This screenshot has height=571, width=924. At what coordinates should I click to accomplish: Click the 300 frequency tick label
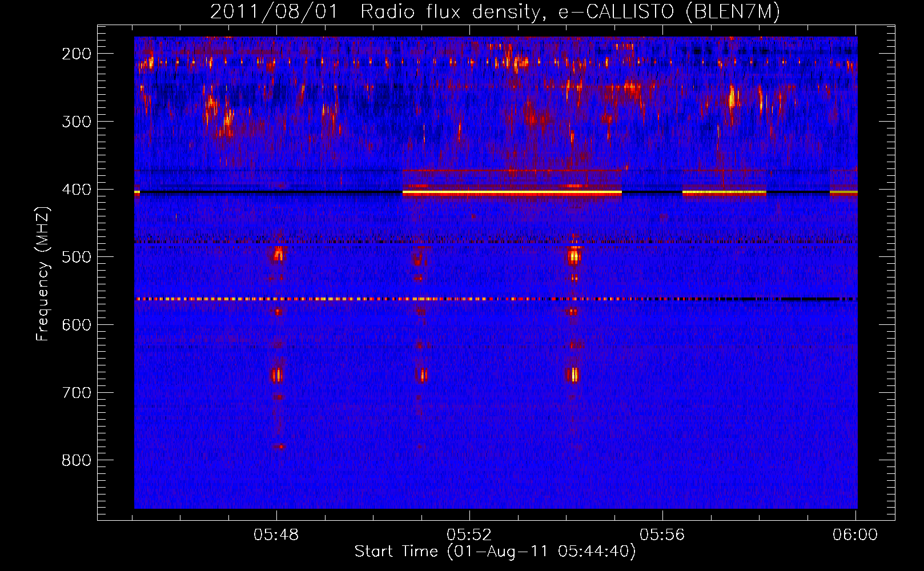[x=77, y=122]
